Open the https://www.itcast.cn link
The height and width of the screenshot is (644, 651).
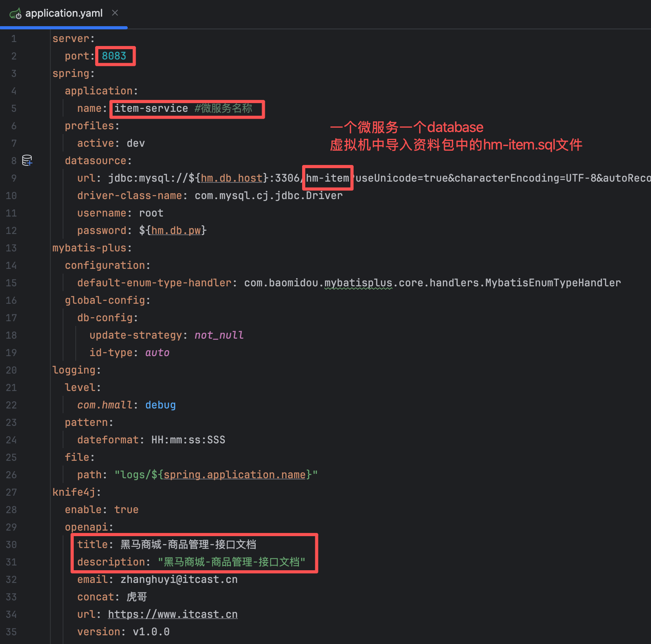(173, 614)
